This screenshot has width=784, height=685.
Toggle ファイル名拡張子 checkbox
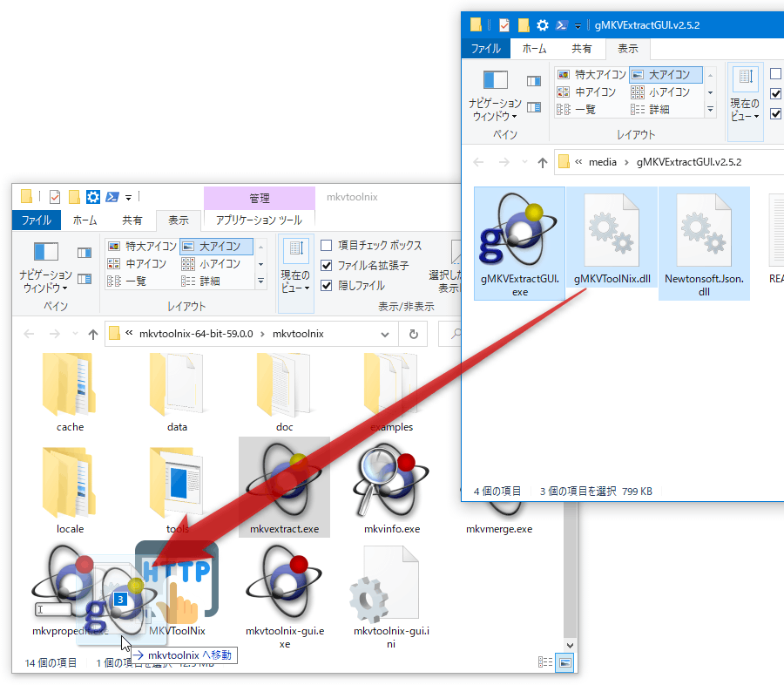coord(326,265)
